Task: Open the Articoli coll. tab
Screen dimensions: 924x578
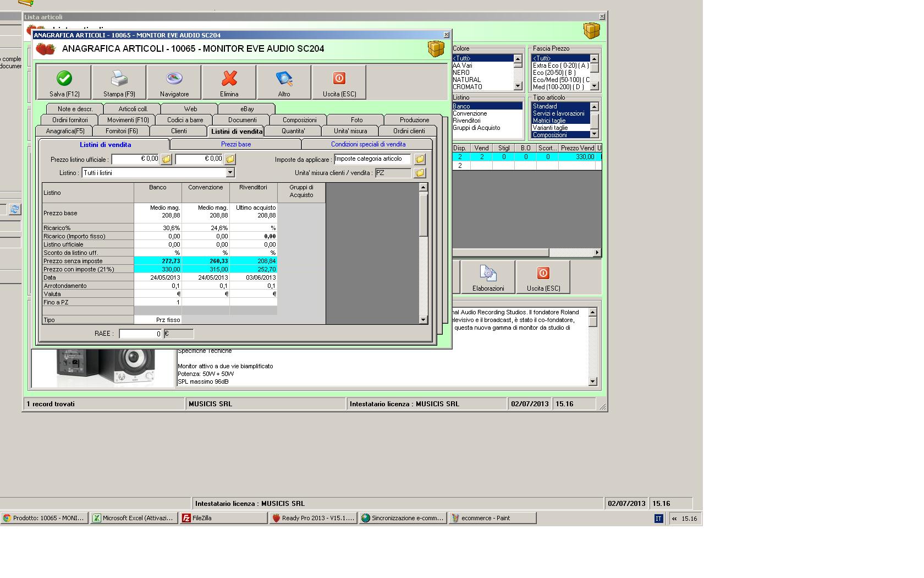Action: pyautogui.click(x=133, y=109)
